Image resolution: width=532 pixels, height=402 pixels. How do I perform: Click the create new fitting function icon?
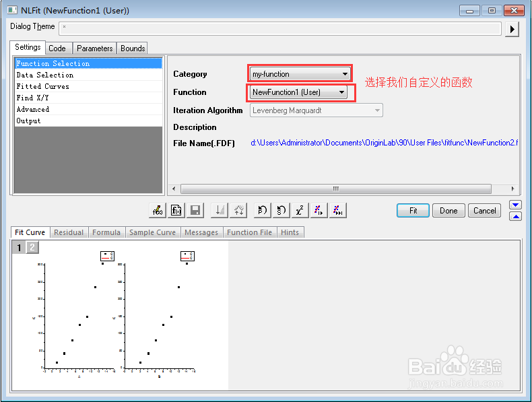click(176, 210)
